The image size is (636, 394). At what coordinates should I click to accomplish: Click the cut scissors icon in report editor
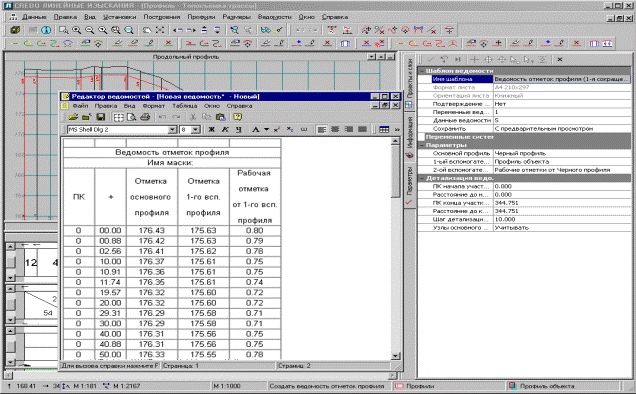[193, 117]
